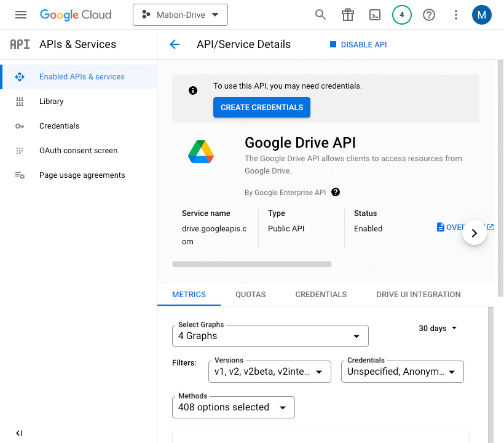Click the Public API type value
Screen dimensions: 504x443
[286, 229]
